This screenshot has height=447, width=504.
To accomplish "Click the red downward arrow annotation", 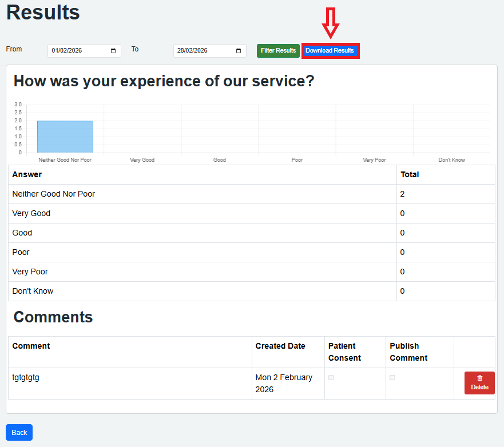I will [x=331, y=24].
